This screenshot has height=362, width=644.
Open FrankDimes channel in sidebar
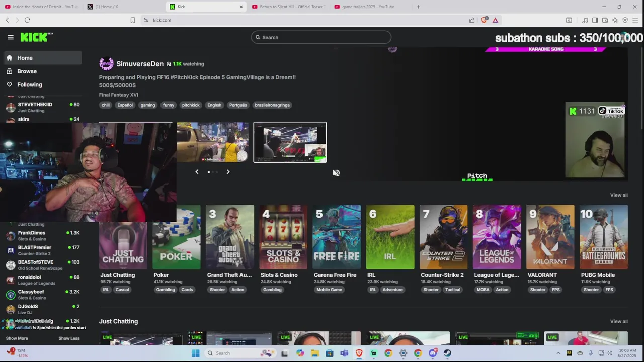[42, 236]
